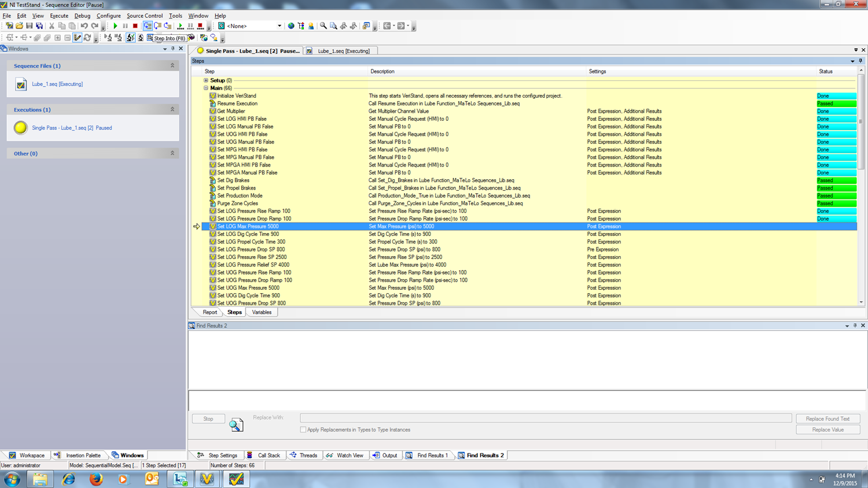868x488 pixels.
Task: Click the Terminate All executions icon
Action: [200, 26]
